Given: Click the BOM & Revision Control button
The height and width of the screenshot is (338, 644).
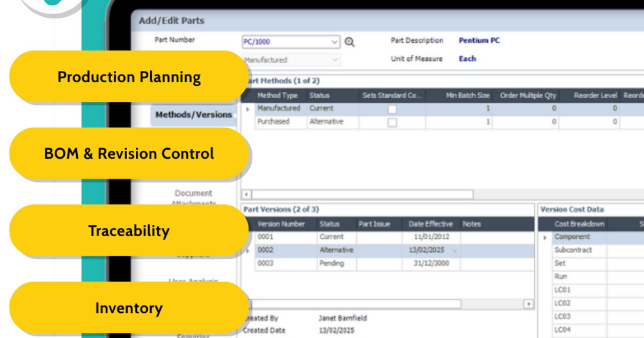Looking at the screenshot, I should coord(129,153).
